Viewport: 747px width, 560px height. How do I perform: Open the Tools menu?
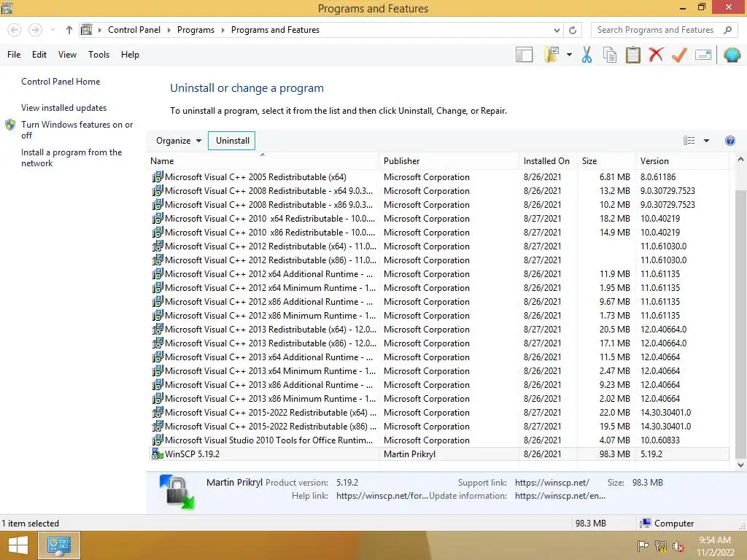98,55
